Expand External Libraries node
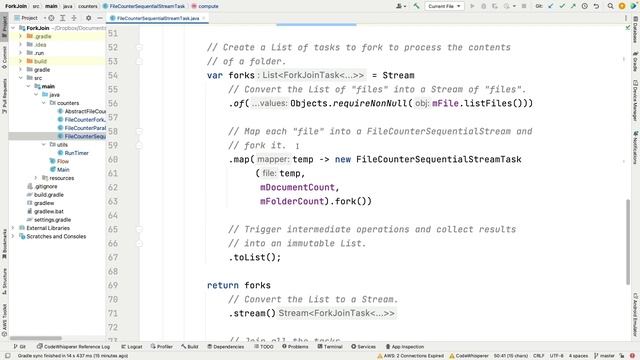 tap(13, 228)
